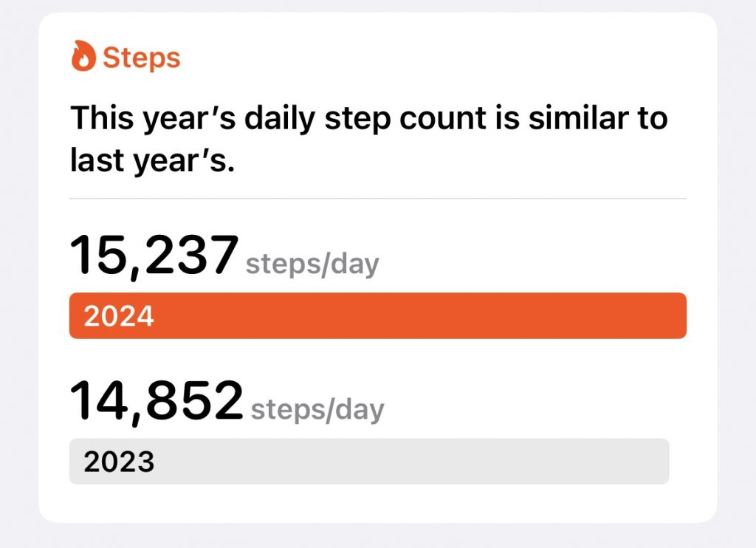Tap the "last year's." text line
The image size is (756, 548).
point(151,160)
